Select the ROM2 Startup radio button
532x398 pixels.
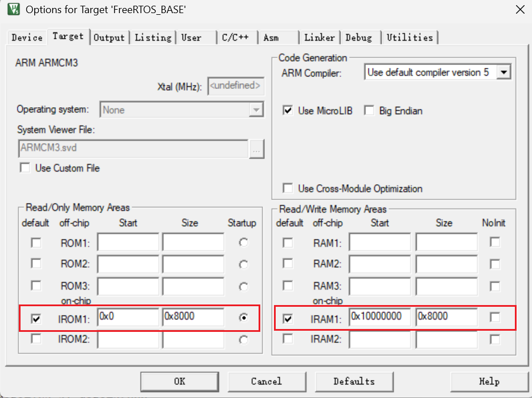243,265
